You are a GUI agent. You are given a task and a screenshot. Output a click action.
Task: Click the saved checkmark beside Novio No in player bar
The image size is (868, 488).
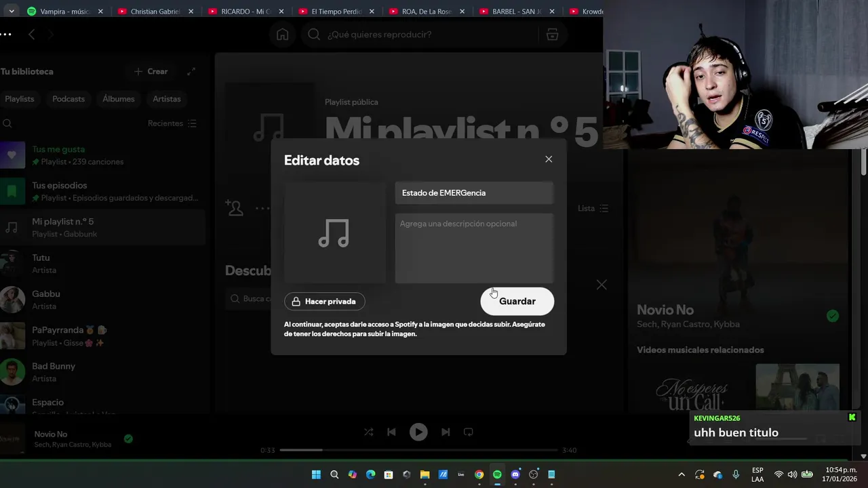128,439
